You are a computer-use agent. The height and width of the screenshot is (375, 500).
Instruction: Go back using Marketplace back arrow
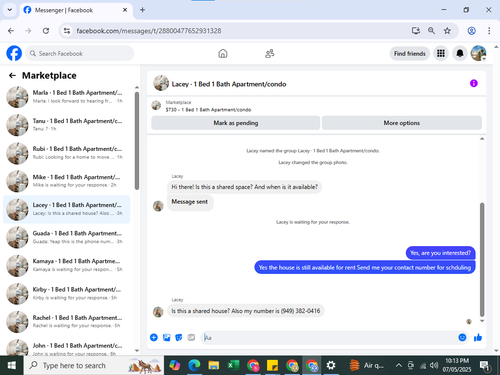pos(12,76)
